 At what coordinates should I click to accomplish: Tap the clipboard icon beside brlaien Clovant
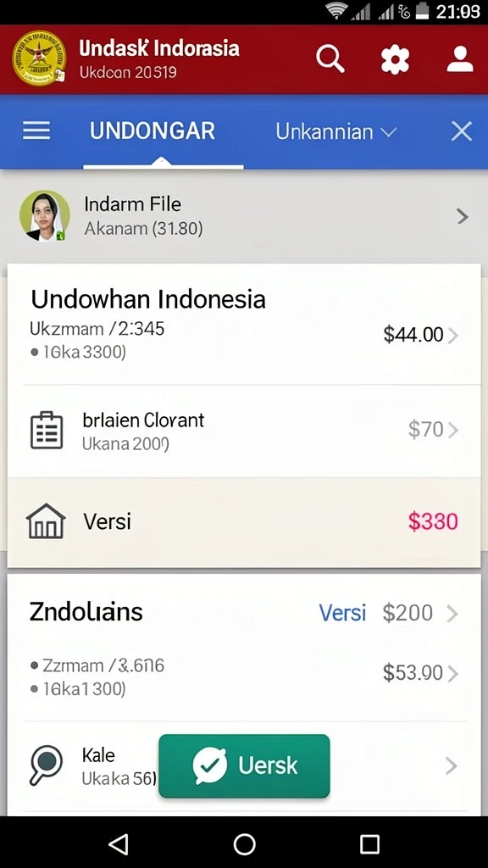click(47, 430)
